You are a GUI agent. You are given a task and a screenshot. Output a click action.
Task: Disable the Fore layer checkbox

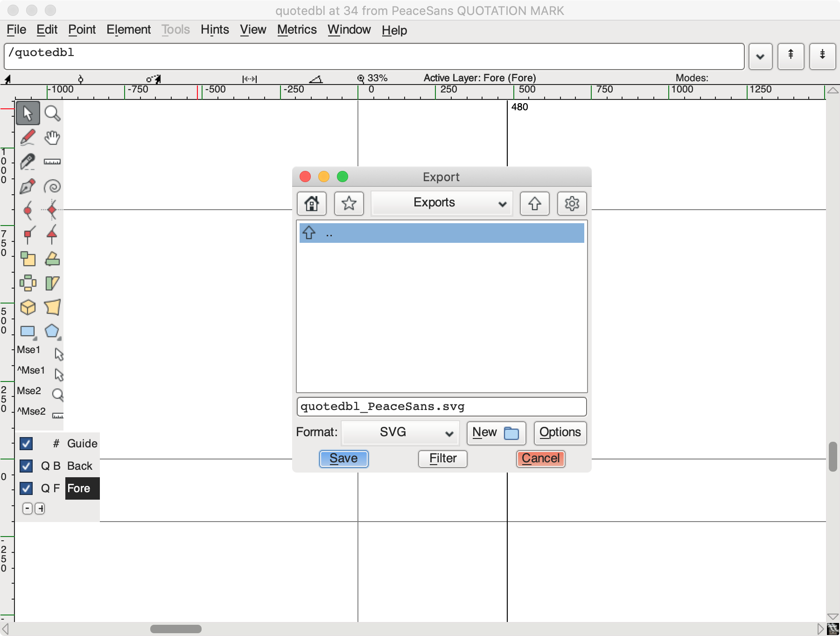[x=26, y=488]
